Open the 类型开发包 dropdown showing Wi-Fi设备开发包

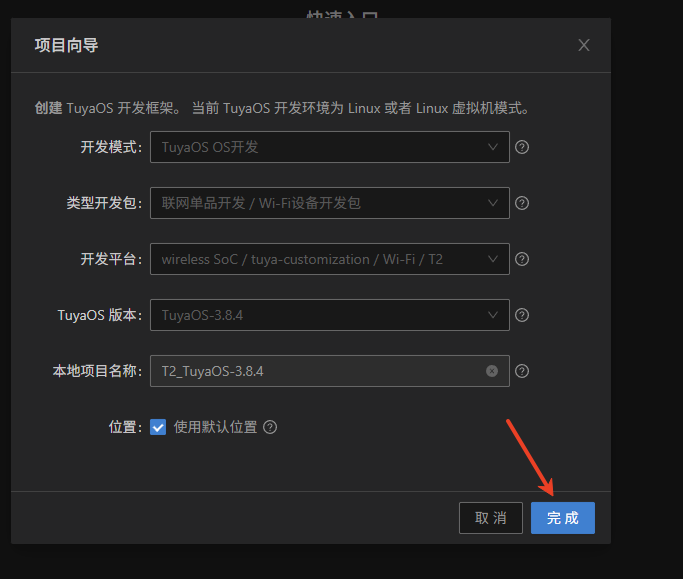[330, 203]
